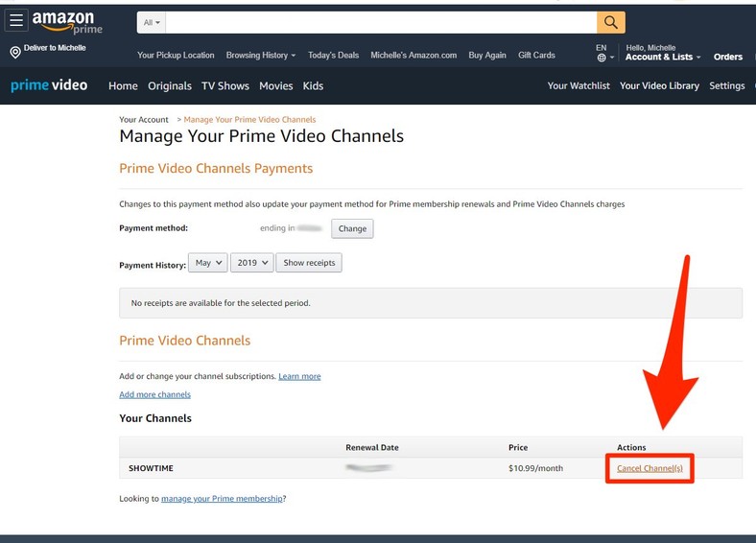
Task: Open the Movies section
Action: click(x=275, y=85)
